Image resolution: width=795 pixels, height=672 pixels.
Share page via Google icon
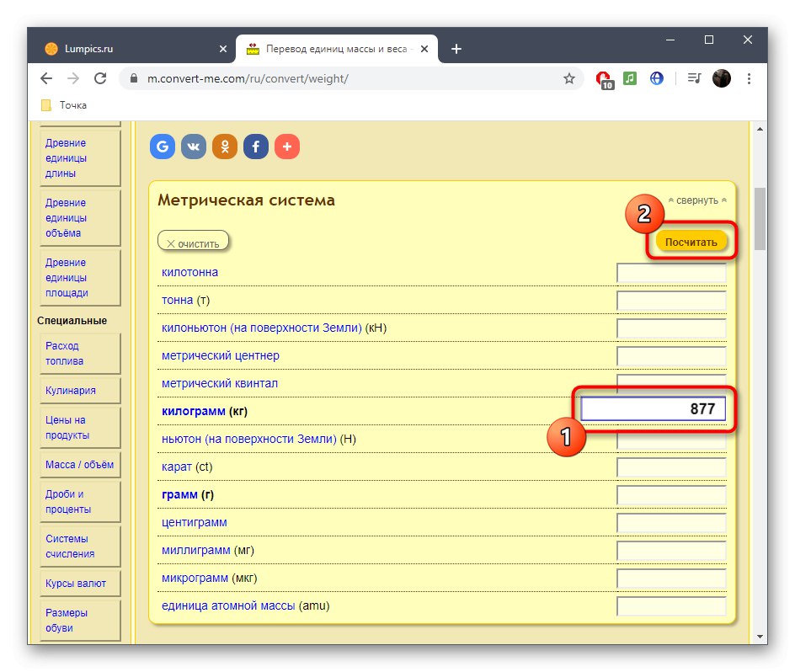click(163, 147)
